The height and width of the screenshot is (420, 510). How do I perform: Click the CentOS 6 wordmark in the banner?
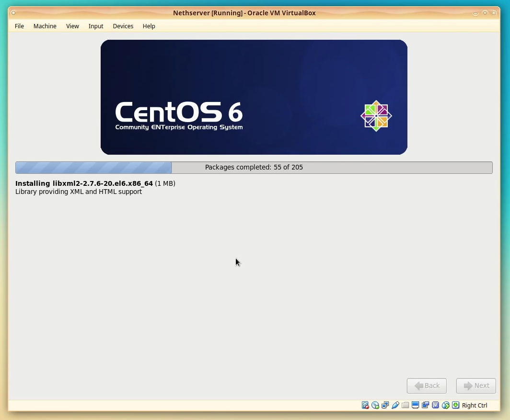pos(179,112)
